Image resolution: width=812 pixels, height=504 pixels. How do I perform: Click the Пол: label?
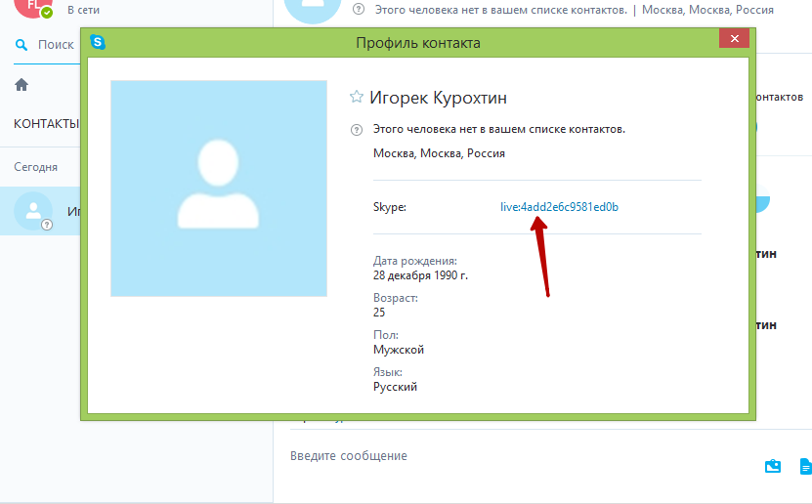[x=386, y=335]
